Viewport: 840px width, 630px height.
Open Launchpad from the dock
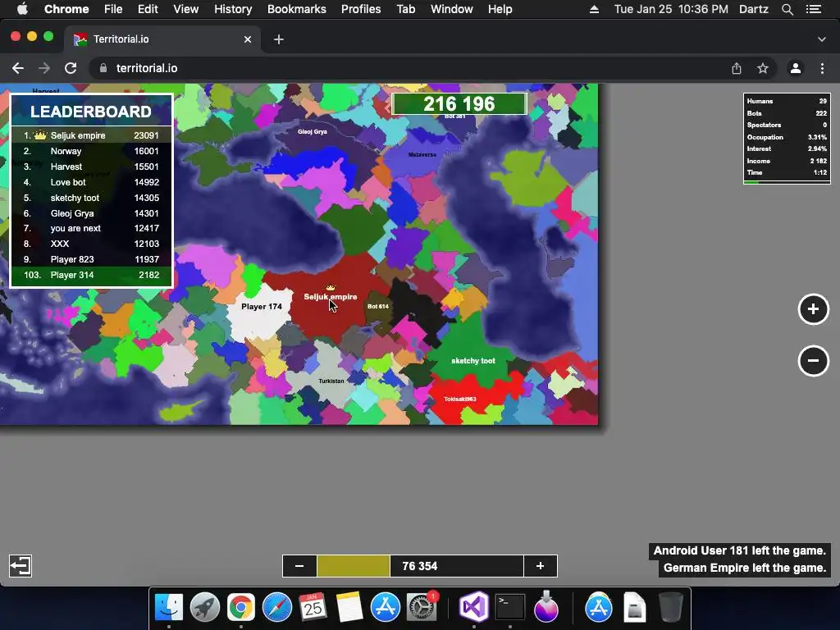point(204,607)
